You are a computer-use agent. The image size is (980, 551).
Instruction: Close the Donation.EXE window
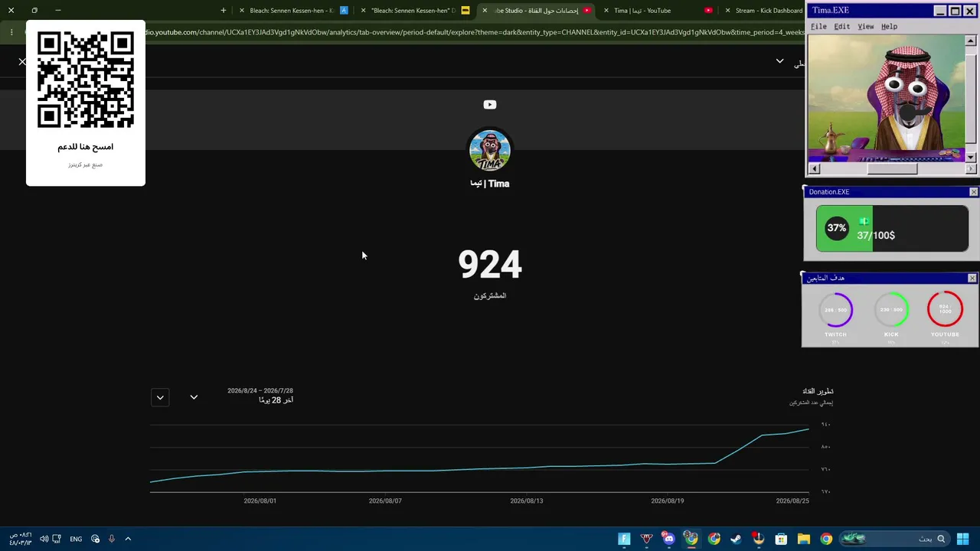(974, 192)
